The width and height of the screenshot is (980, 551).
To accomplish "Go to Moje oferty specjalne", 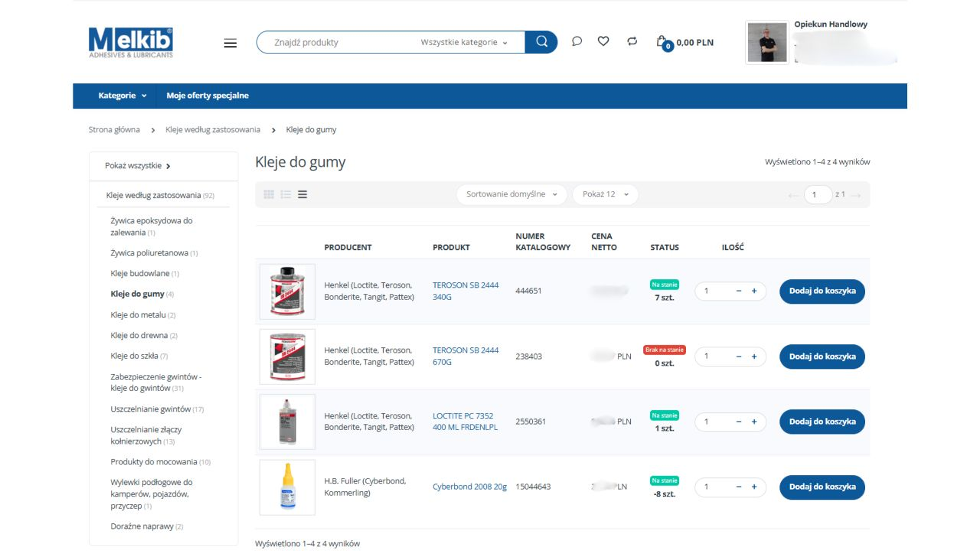I will pos(207,96).
